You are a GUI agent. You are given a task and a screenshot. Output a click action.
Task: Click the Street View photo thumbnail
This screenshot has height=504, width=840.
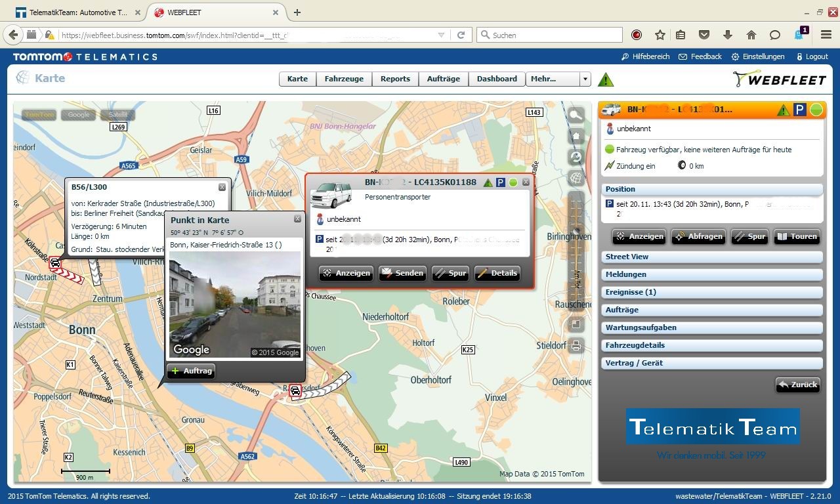[235, 305]
